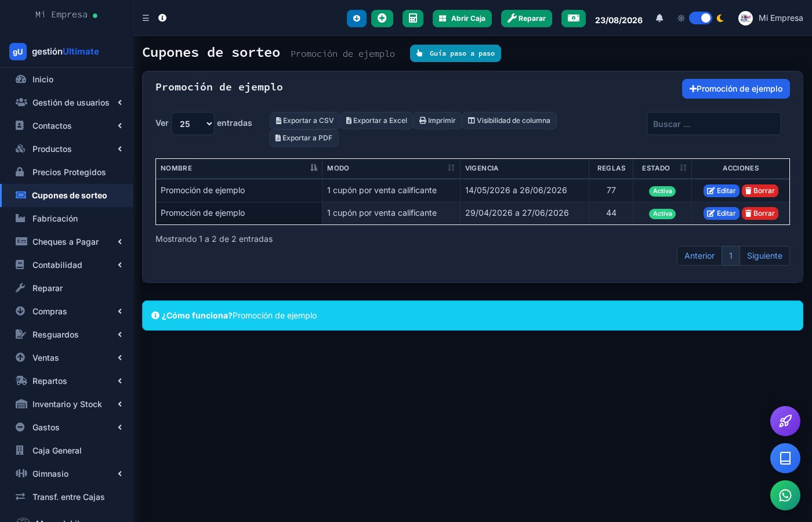
Task: Click the Abrir Caja button
Action: 462,19
